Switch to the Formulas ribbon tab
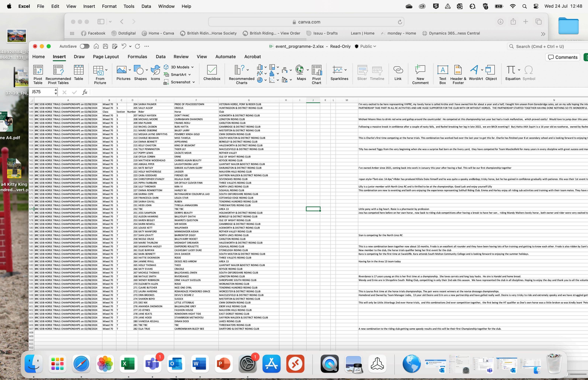Viewport: 588px width, 380px height. tap(137, 57)
